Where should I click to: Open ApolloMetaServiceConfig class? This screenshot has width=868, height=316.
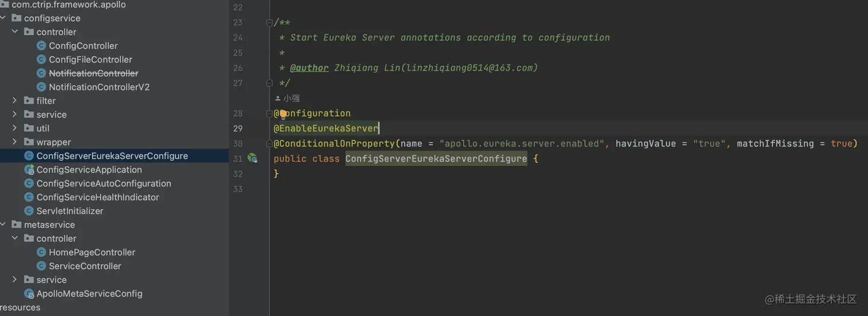click(x=90, y=294)
